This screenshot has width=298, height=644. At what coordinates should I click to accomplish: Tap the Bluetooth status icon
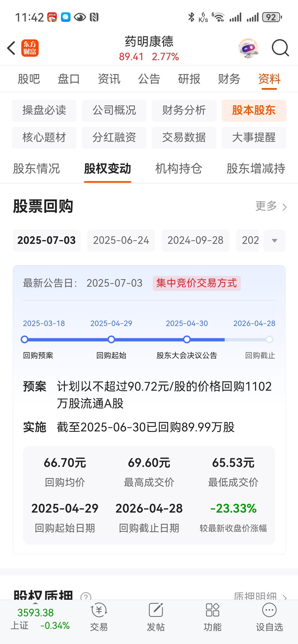191,17
